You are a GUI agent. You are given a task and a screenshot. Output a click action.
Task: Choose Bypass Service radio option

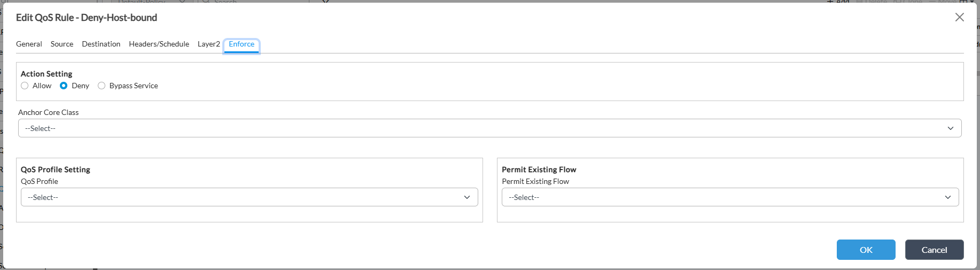[x=102, y=86]
